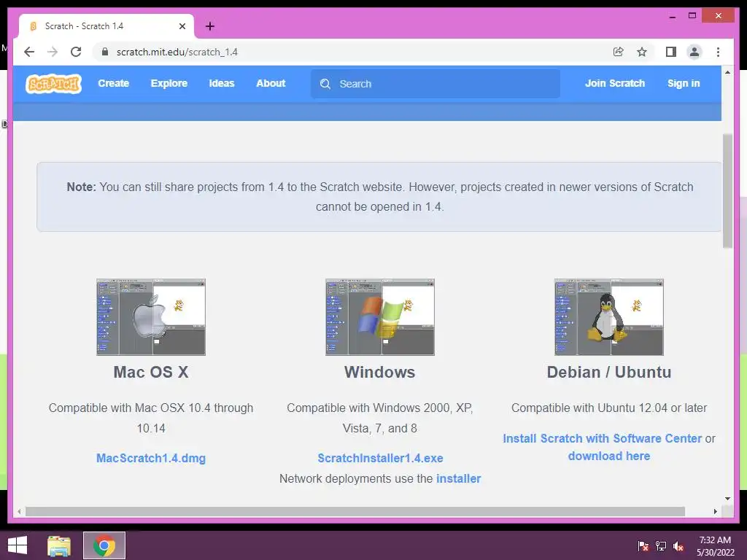This screenshot has height=560, width=747.
Task: Click the magnifier icon in the search box
Action: coord(325,84)
